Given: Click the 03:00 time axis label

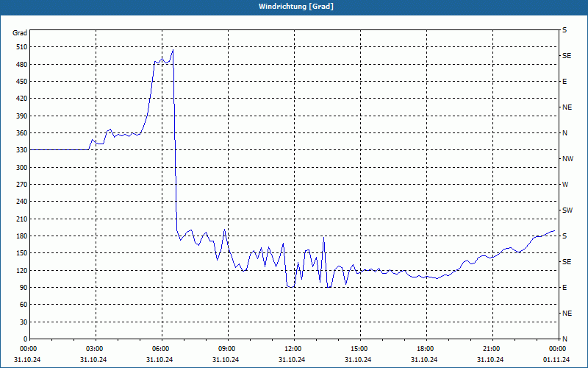Looking at the screenshot, I should click(x=94, y=349).
